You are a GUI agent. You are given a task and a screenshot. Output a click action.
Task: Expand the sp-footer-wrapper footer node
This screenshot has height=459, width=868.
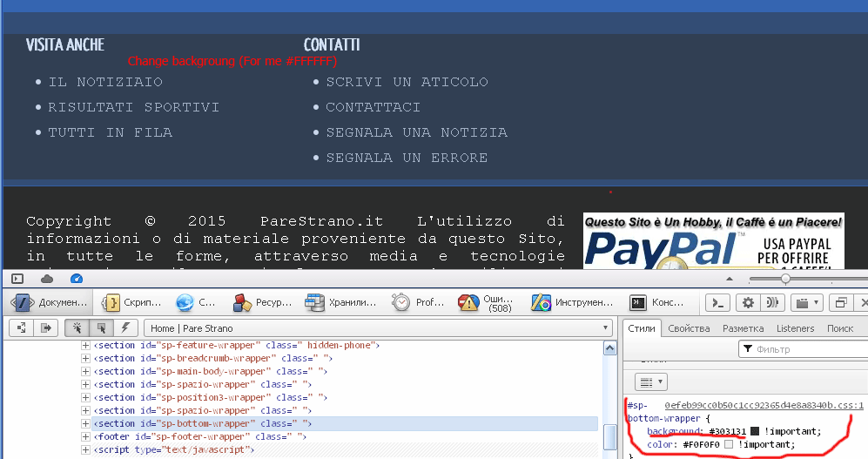[85, 436]
